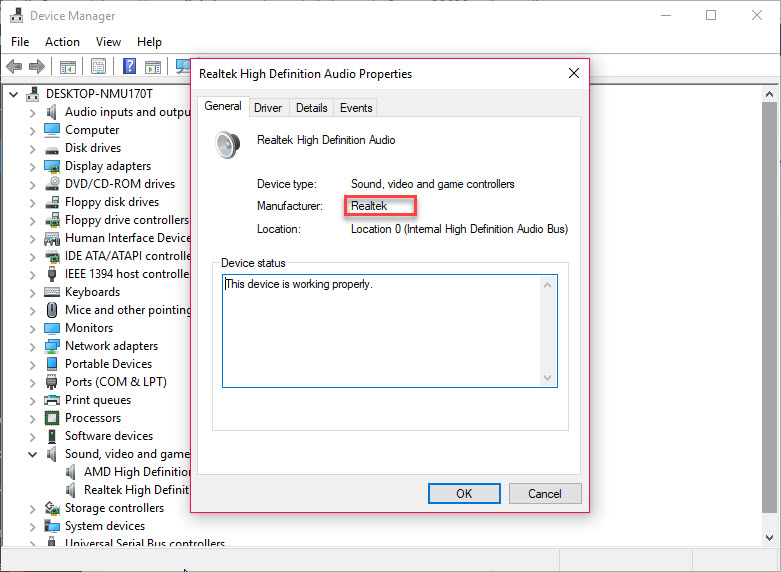Viewport: 781px width, 572px height.
Task: Click the Device Manager title bar icon
Action: (x=16, y=15)
